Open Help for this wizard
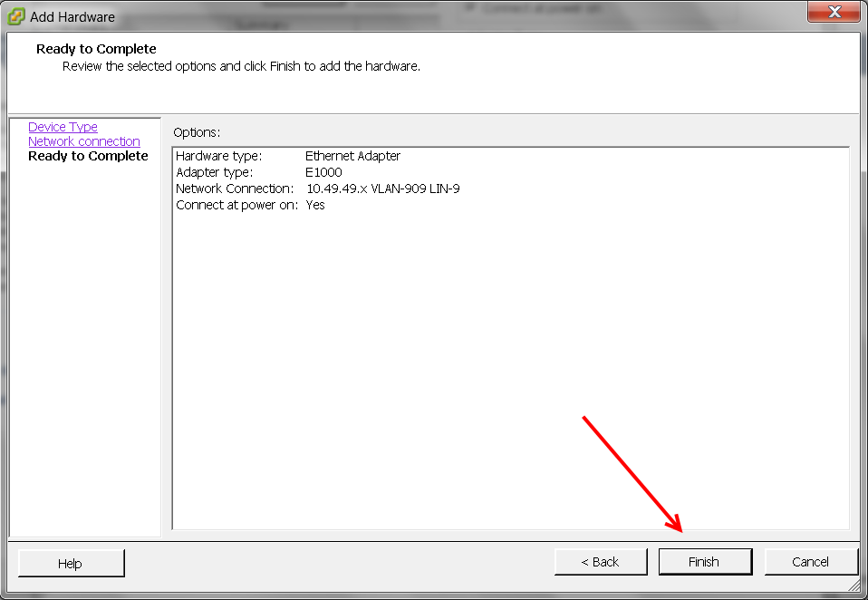 click(72, 563)
